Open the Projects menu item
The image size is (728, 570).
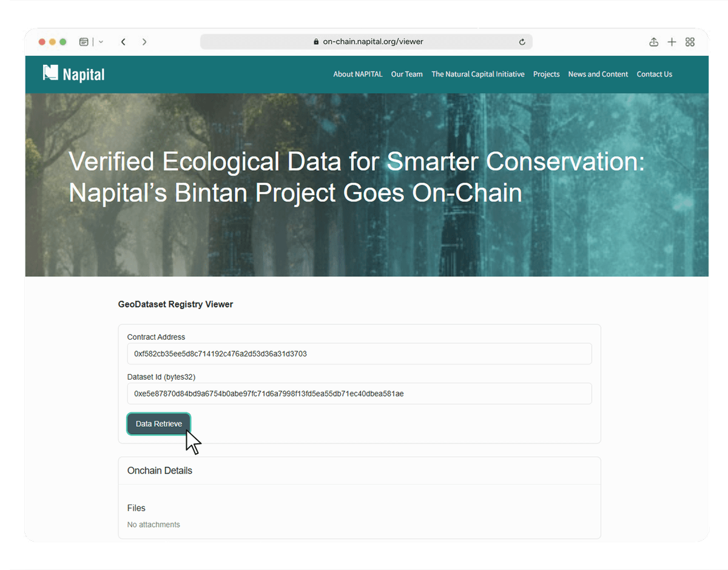tap(546, 74)
